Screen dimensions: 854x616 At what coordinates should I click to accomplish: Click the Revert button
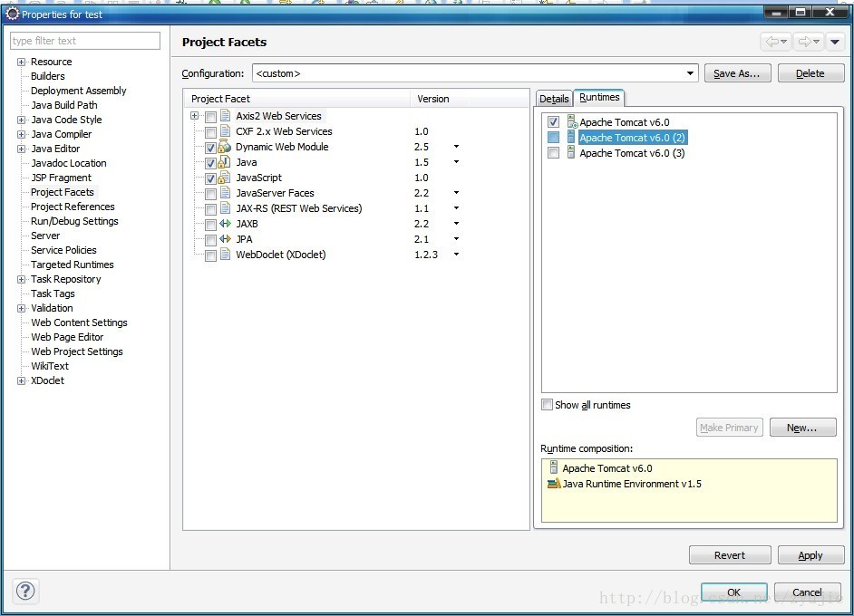point(730,555)
